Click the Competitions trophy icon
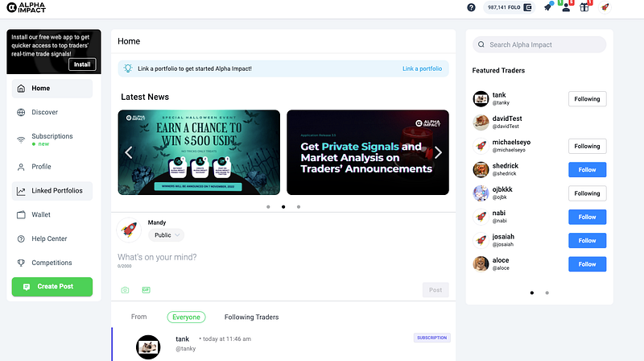 pyautogui.click(x=21, y=263)
